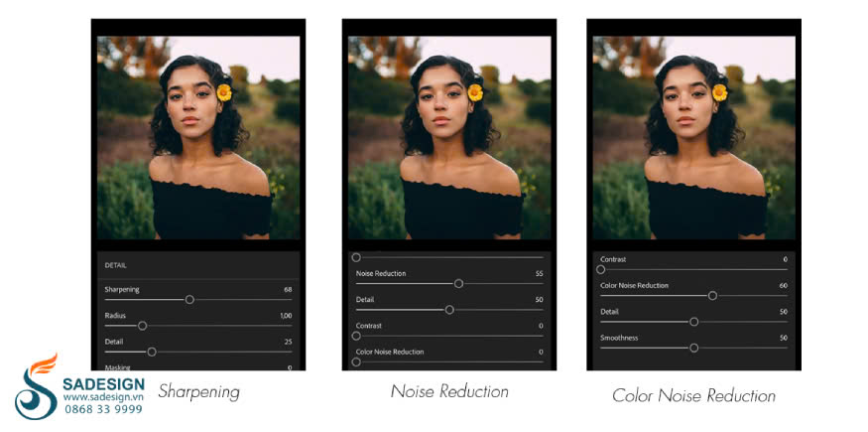The height and width of the screenshot is (432, 868).
Task: Click the Contrast label above Color Noise Reduction 0
Action: (x=369, y=326)
